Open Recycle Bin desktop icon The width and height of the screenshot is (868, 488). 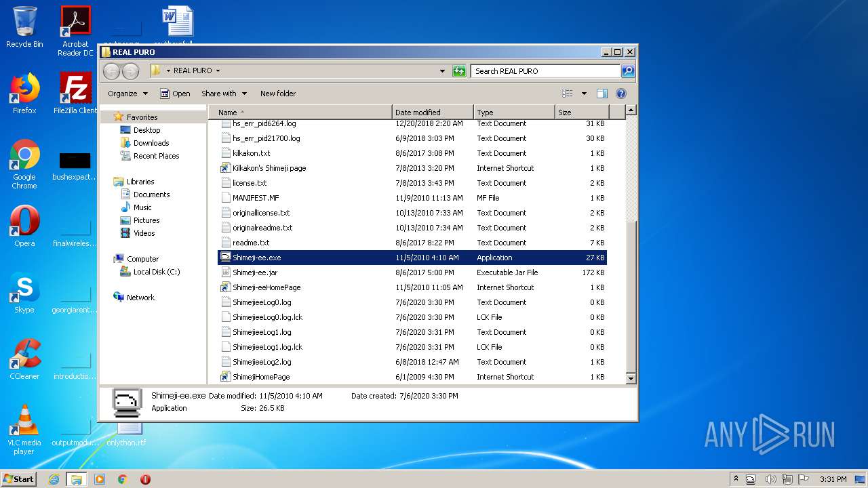pos(24,27)
